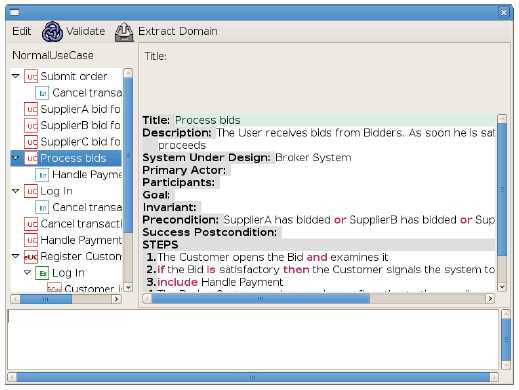Viewport: 519px width, 390px height.
Task: Click the editor scrollbar down arrow
Action: [x=502, y=287]
